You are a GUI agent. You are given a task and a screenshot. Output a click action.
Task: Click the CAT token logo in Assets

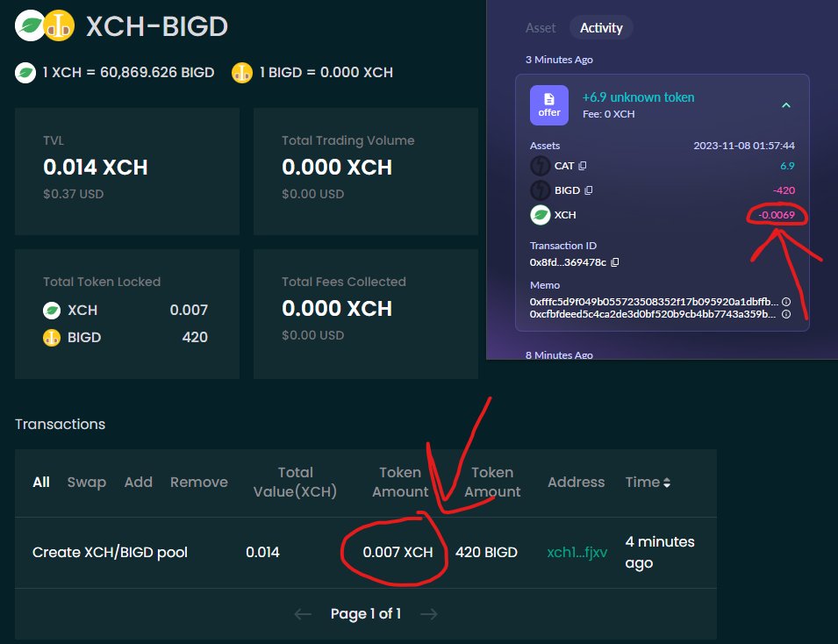click(x=540, y=166)
